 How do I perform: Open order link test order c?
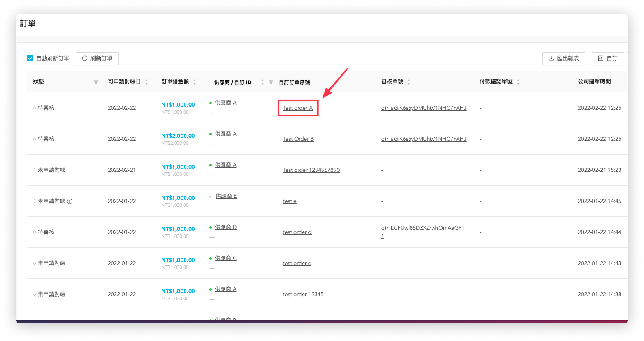[297, 263]
